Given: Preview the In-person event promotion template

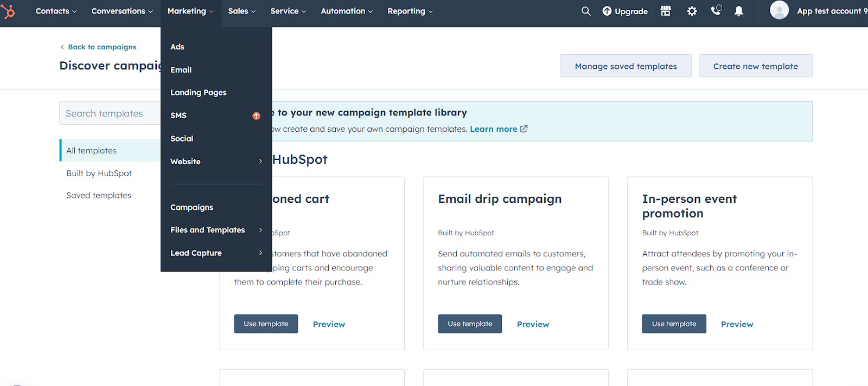Looking at the screenshot, I should [737, 324].
